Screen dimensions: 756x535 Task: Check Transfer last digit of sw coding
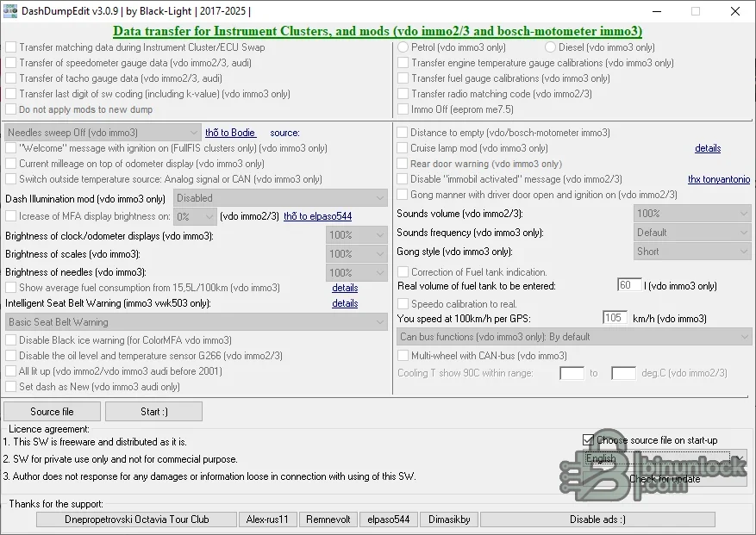pyautogui.click(x=10, y=94)
